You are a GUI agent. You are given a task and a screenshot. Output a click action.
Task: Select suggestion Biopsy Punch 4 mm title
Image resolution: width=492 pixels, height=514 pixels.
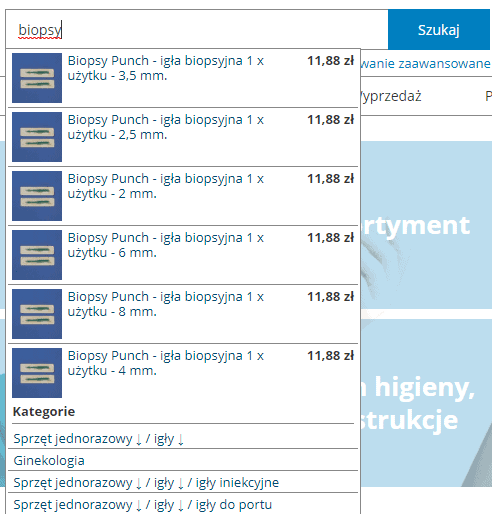pos(166,363)
